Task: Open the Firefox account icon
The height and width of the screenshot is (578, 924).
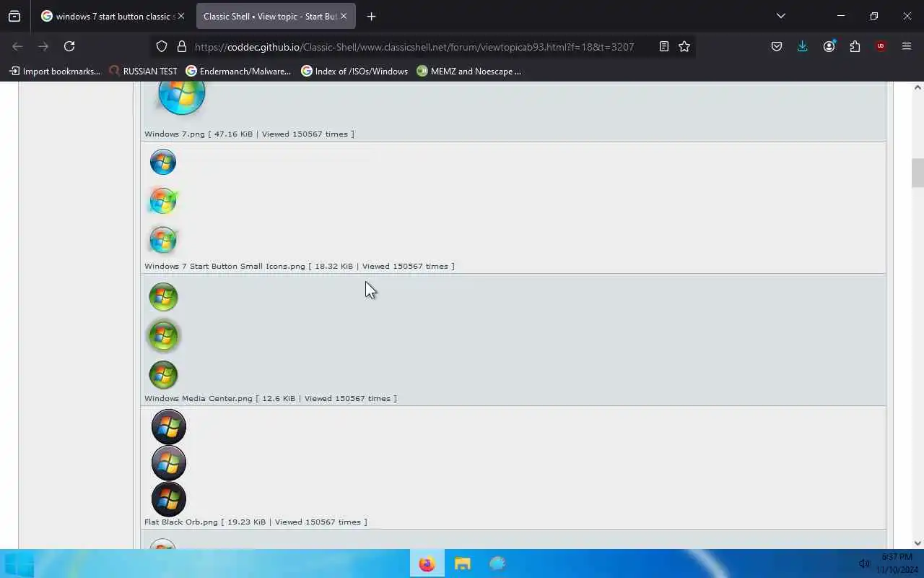Action: 829,46
